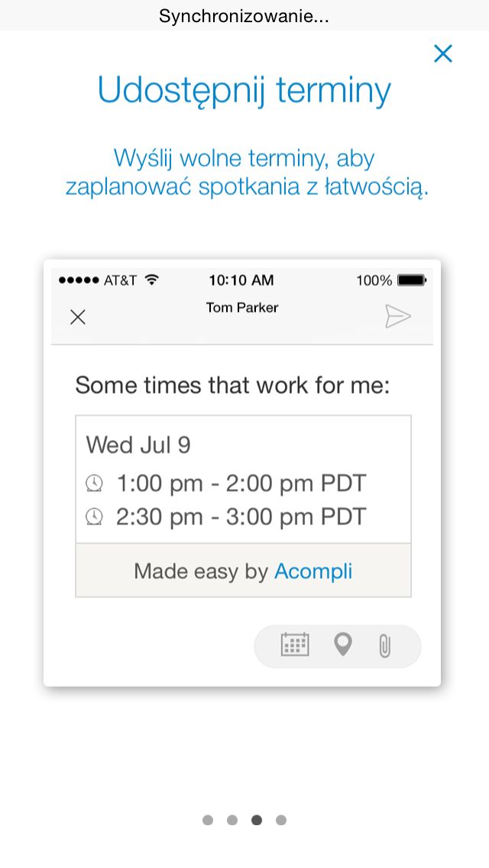Select the 1:00 pm - 2:00 pm PDT slot
Screen dimensions: 489x868
point(241,483)
